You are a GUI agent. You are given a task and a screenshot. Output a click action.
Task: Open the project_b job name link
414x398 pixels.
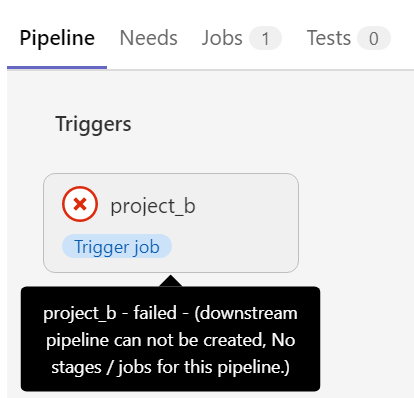click(153, 206)
